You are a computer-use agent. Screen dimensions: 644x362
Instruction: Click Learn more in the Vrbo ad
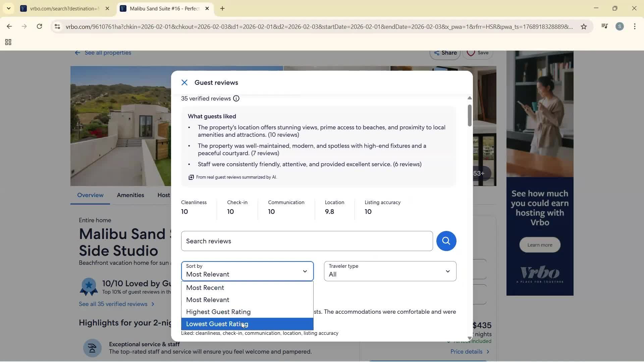(539, 245)
